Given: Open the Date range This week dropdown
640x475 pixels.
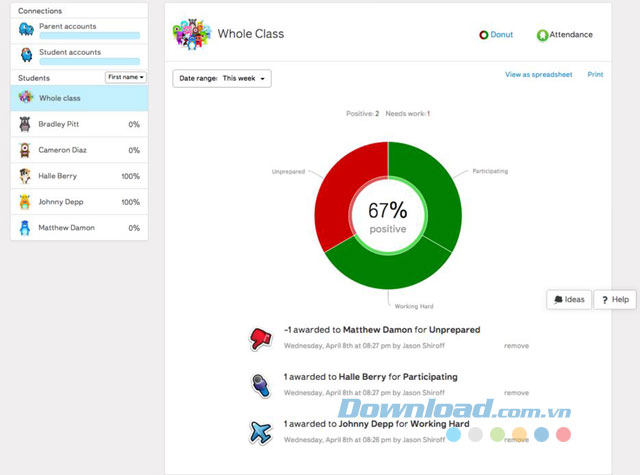Looking at the screenshot, I should pos(222,78).
